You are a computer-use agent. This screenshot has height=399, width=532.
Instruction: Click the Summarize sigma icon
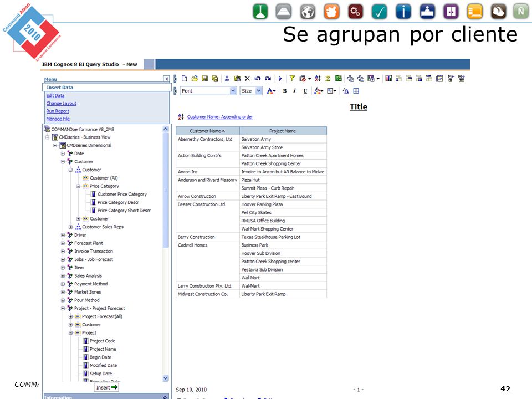tap(328, 79)
